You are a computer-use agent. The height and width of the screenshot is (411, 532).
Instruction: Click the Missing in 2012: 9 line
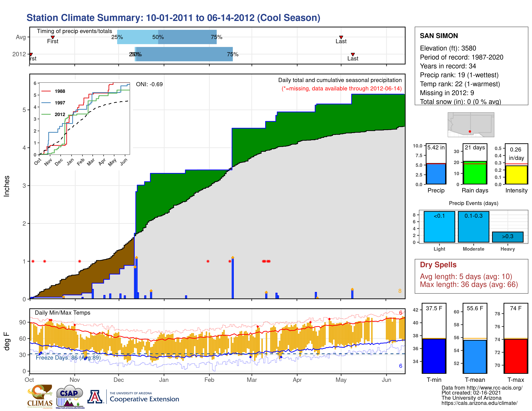(447, 93)
